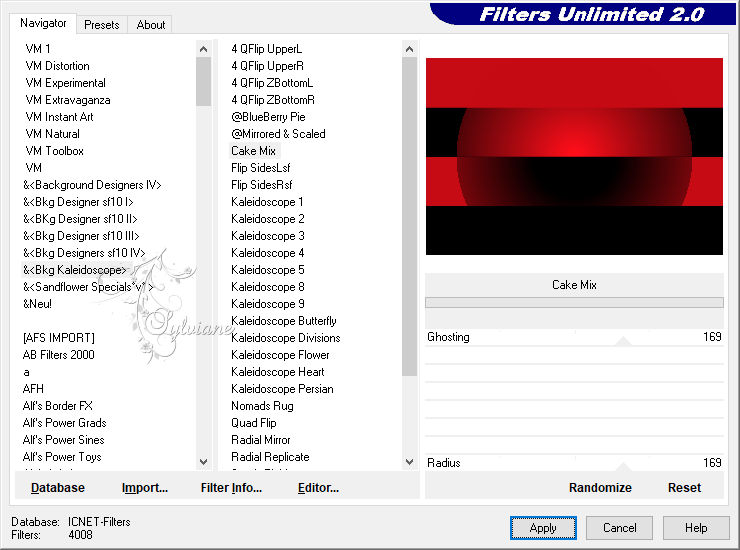Choose 4 QFlip ZBottomL filter

pos(272,83)
